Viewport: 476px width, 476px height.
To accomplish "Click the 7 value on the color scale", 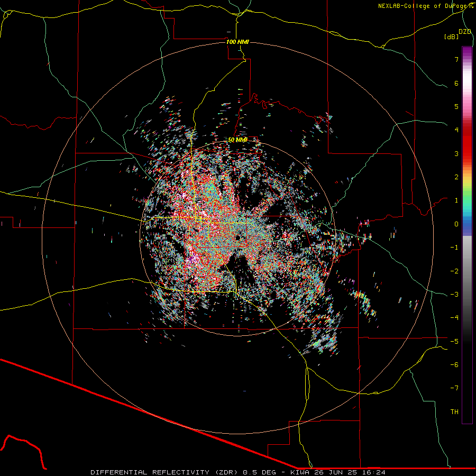I will 456,59.
